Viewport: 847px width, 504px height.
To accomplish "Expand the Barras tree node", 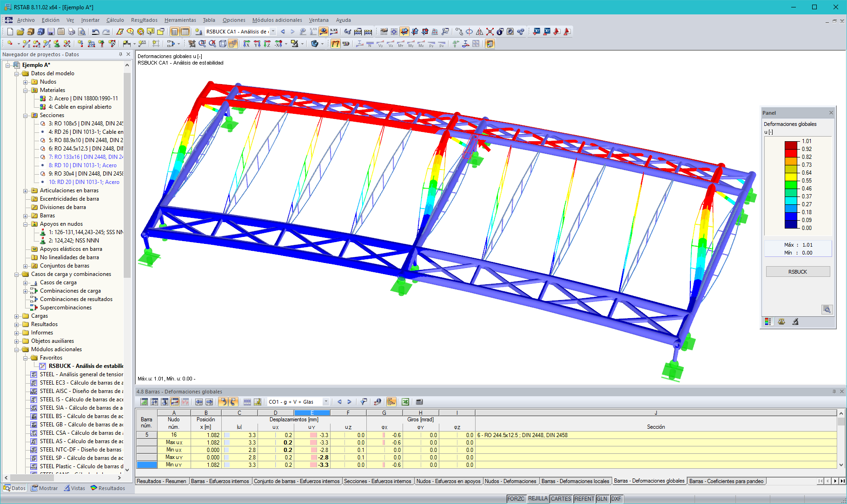I will point(26,216).
